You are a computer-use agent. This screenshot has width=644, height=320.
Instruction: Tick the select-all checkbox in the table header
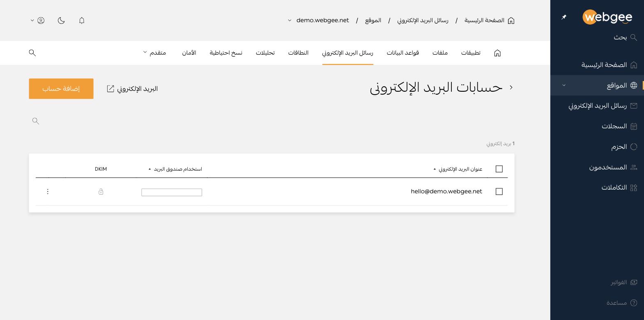click(499, 169)
